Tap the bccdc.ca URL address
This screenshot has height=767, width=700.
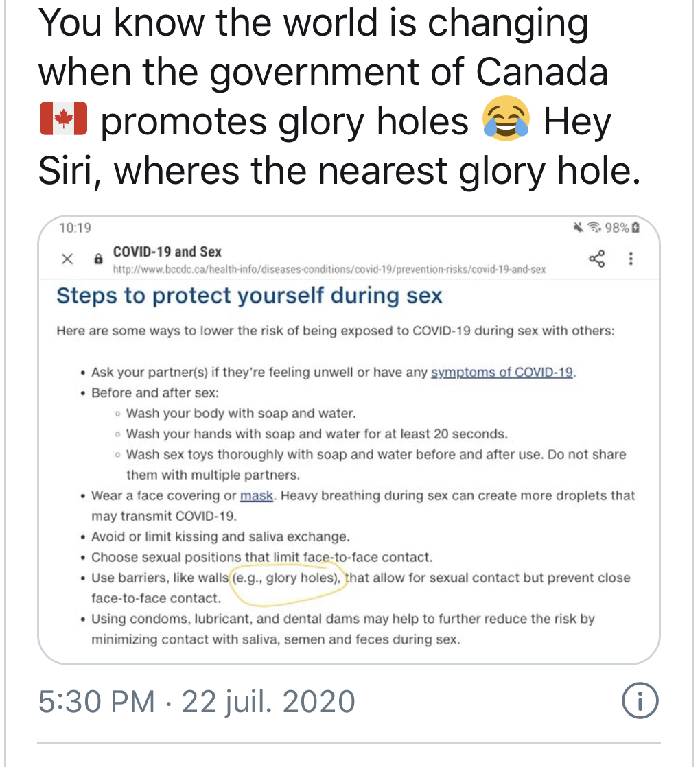click(329, 270)
